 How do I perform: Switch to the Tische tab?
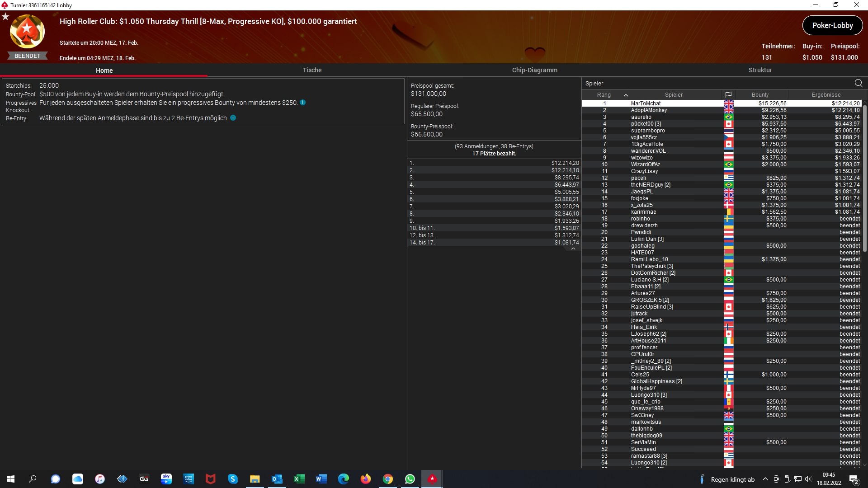(x=312, y=70)
